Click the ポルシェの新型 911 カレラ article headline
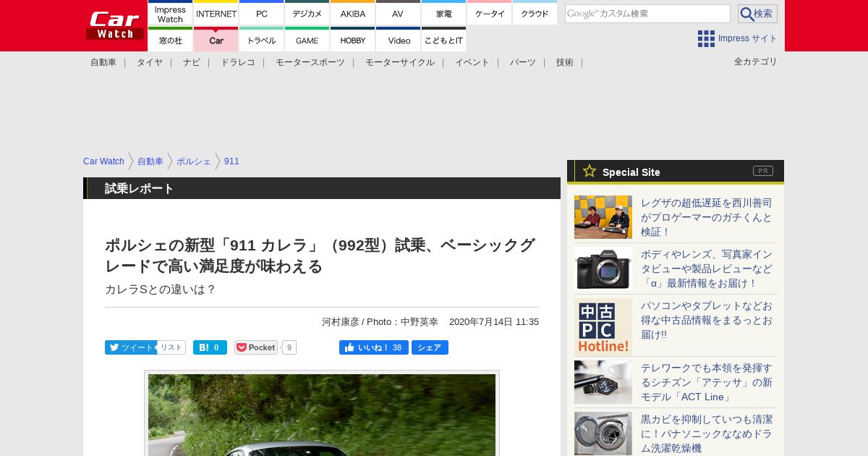This screenshot has width=868, height=456. point(320,256)
